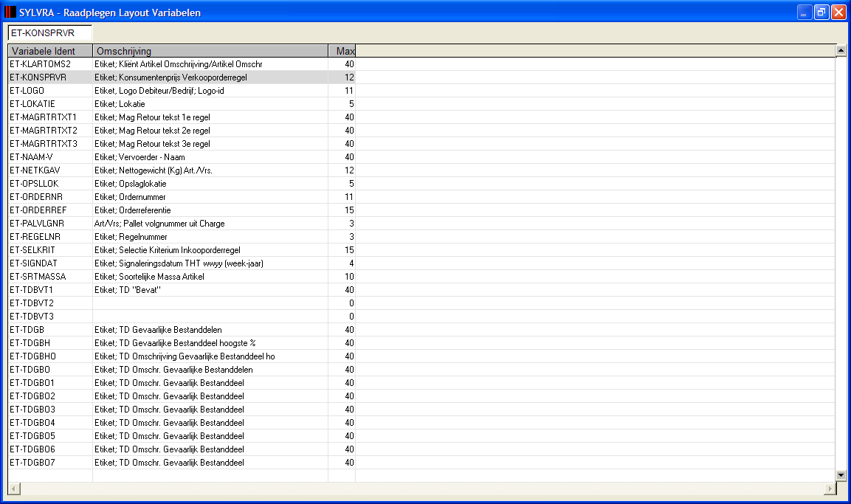Click description 'Etiket; Lokatie'
This screenshot has width=851, height=504.
point(120,104)
